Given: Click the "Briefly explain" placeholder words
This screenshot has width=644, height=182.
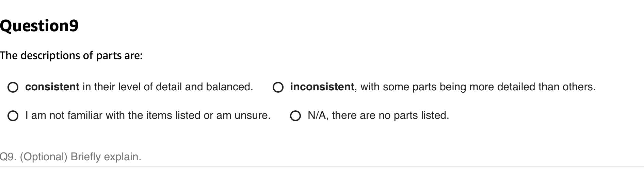Looking at the screenshot, I should 106,157.
